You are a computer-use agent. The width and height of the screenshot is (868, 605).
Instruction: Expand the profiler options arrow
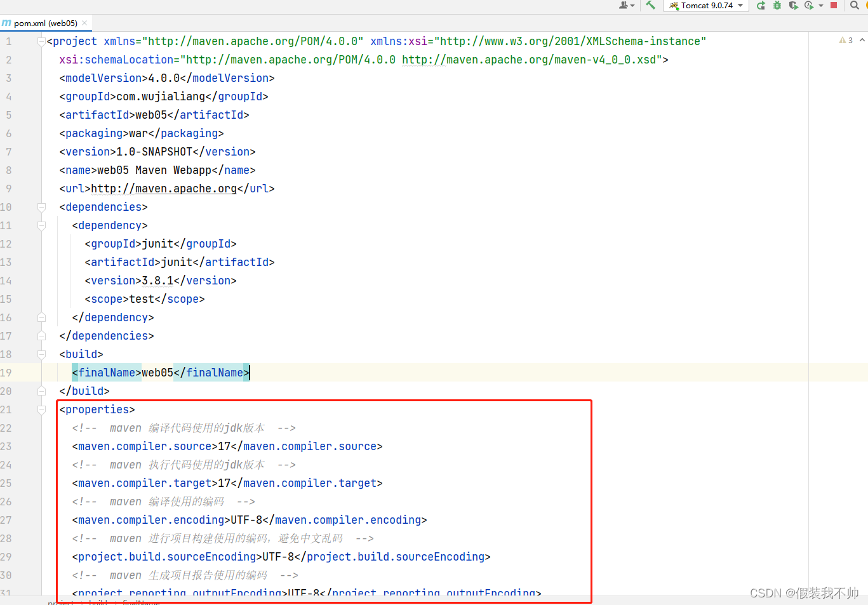pyautogui.click(x=821, y=6)
